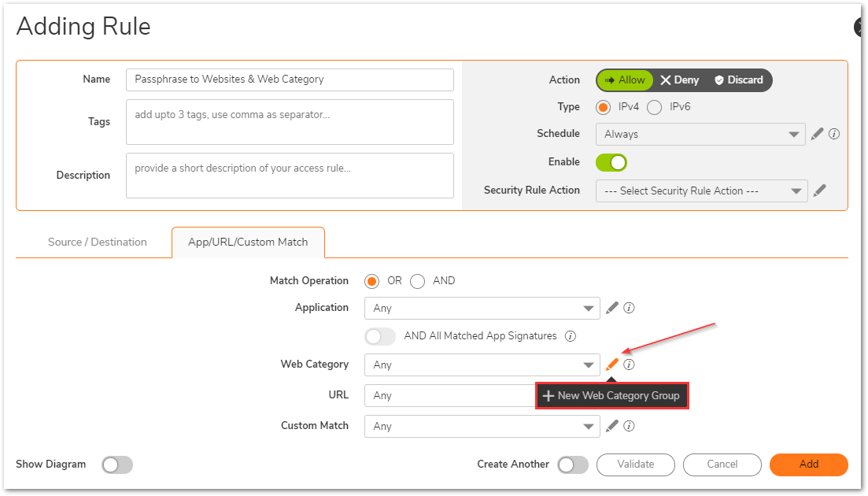Open the Schedule dropdown
The height and width of the screenshot is (496, 868).
[700, 135]
